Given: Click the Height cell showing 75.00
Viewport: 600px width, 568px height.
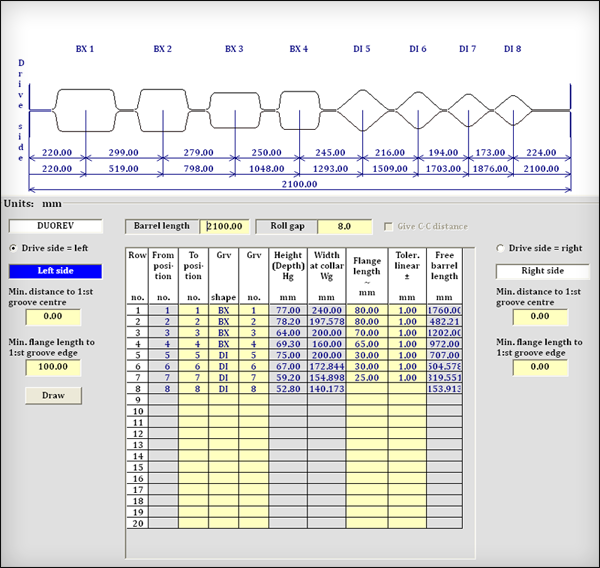Looking at the screenshot, I should click(x=288, y=355).
